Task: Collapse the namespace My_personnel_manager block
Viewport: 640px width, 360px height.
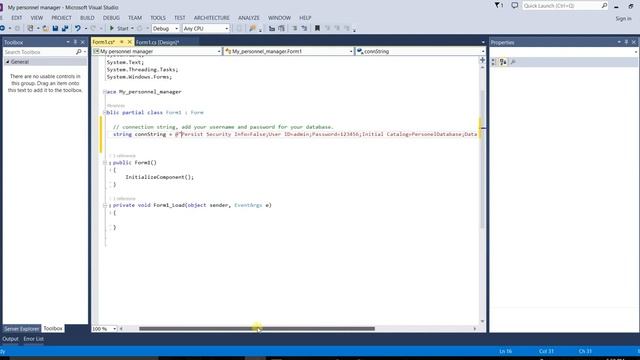Action: (x=104, y=92)
